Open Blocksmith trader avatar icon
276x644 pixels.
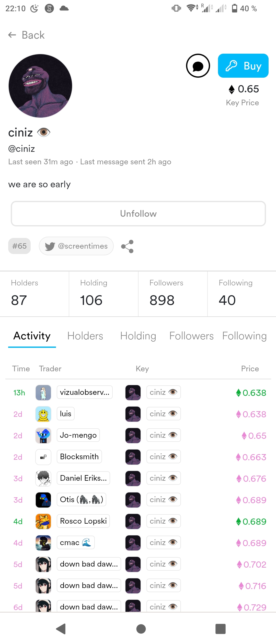[43, 457]
